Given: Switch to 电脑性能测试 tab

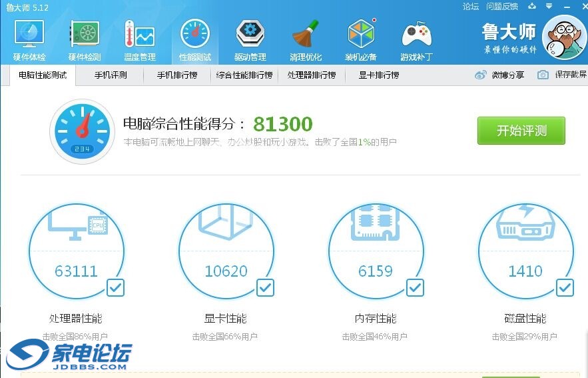Looking at the screenshot, I should (x=43, y=75).
